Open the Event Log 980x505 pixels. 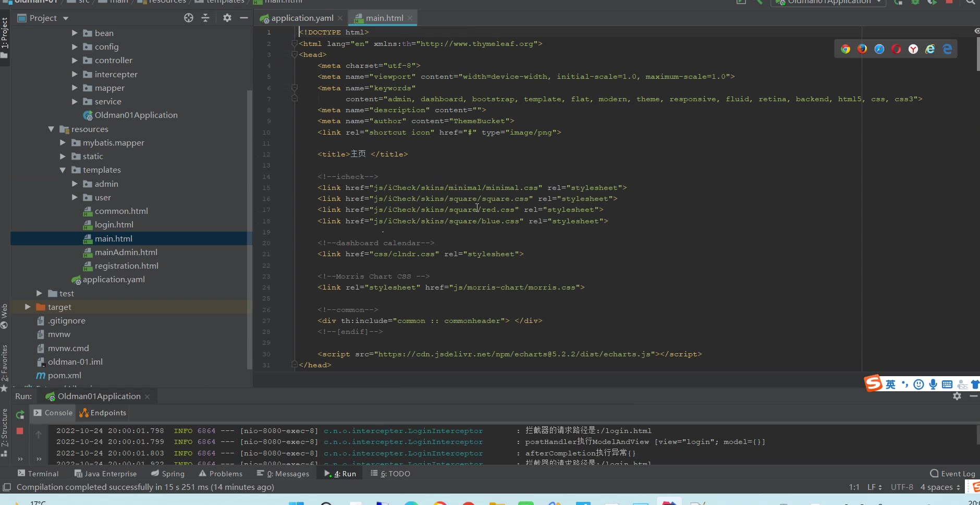952,474
